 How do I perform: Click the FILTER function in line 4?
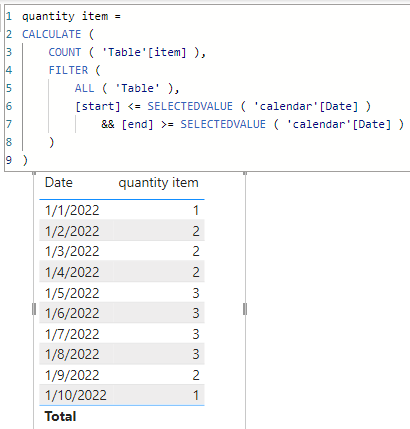68,70
